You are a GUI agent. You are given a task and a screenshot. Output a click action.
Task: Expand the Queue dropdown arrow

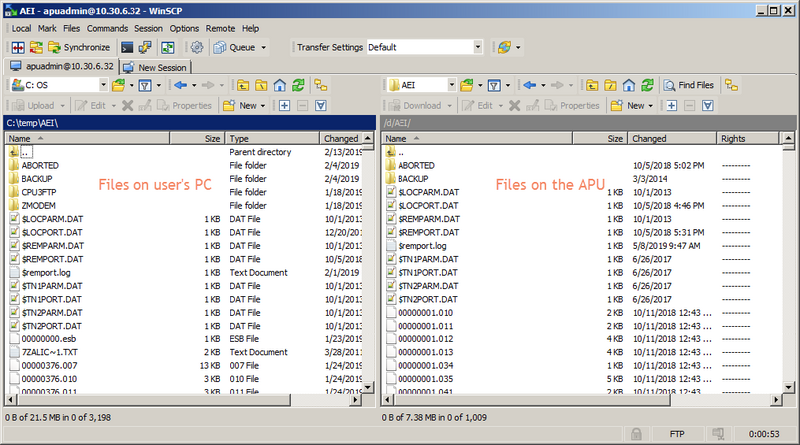[x=264, y=47]
